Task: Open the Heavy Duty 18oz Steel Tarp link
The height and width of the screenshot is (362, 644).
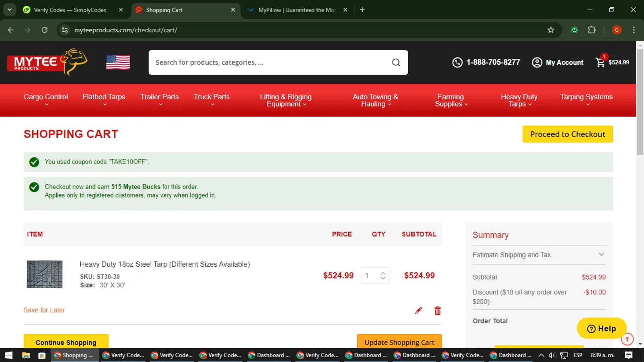Action: point(165,264)
